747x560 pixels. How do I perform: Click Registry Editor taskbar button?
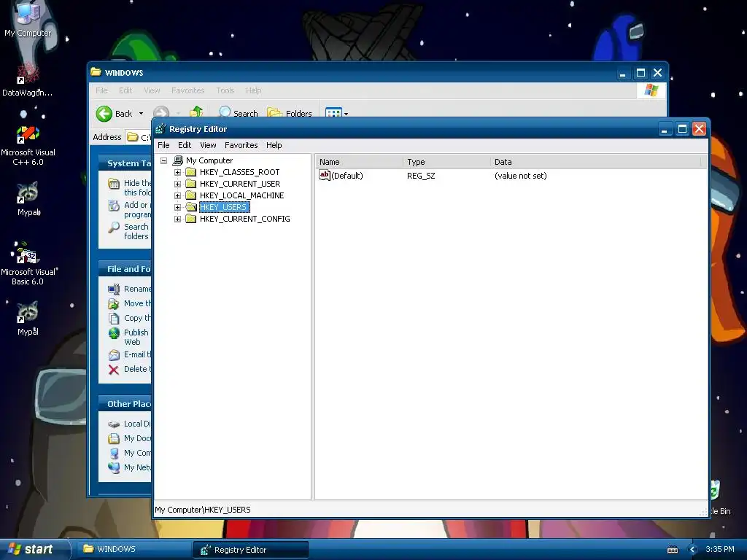pos(251,550)
